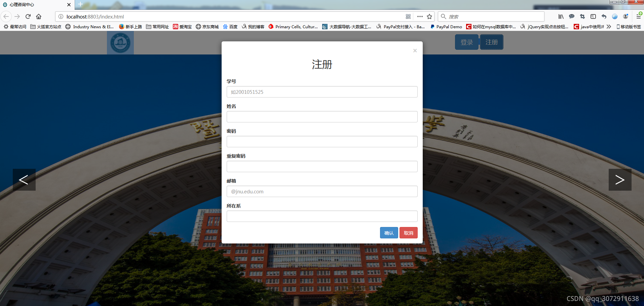The image size is (644, 306).
Task: Open the Firefox hamburger menu
Action: [x=639, y=16]
